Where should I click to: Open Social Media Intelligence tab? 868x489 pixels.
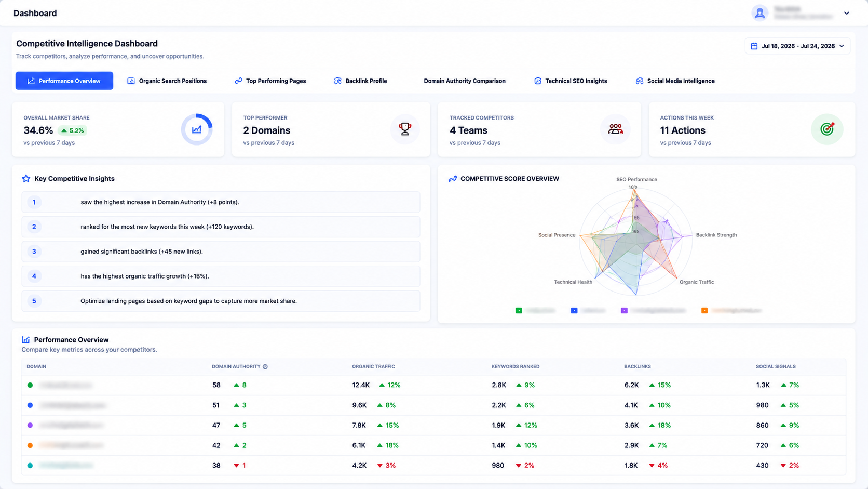(x=675, y=81)
